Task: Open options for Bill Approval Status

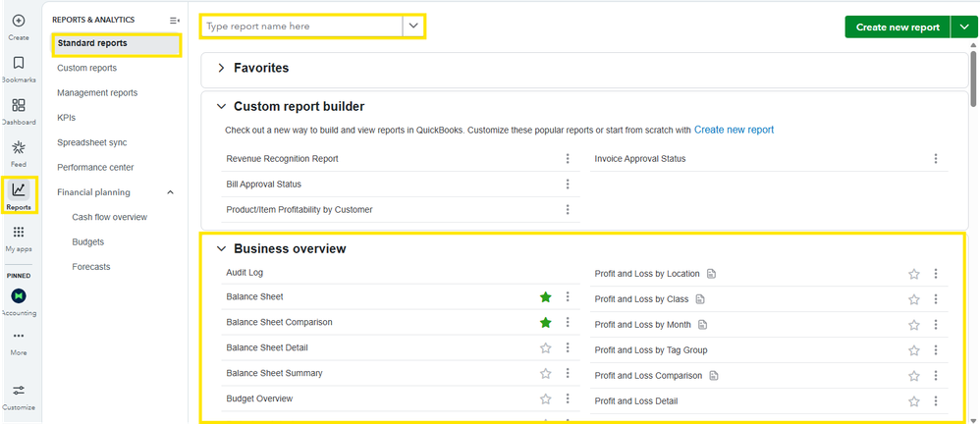Action: point(568,185)
